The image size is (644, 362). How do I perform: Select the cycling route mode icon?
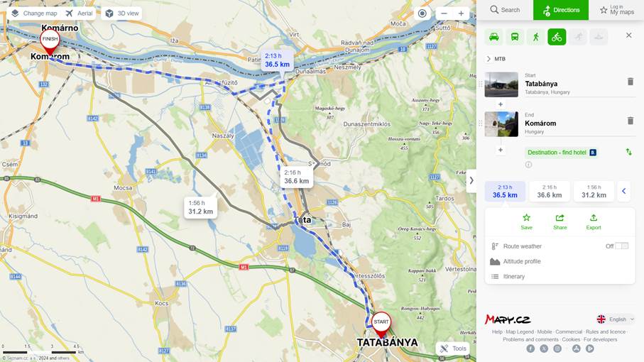pos(557,37)
